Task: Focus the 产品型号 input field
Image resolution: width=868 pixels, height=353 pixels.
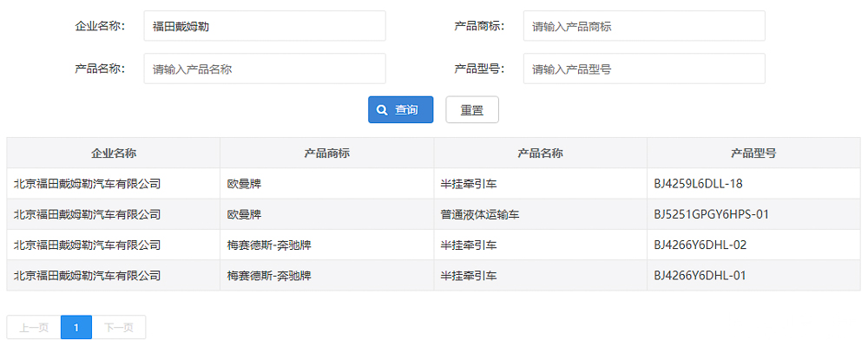Action: pos(644,69)
